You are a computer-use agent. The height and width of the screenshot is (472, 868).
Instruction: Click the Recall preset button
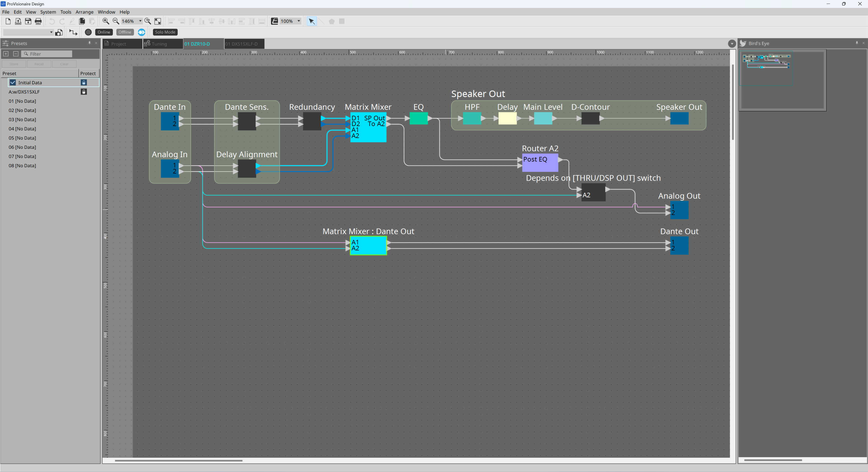(39, 64)
